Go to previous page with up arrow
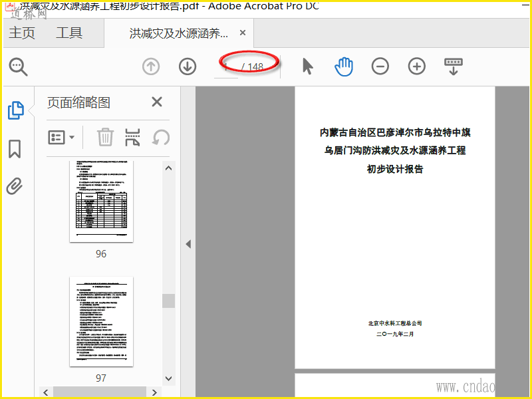 [x=151, y=66]
